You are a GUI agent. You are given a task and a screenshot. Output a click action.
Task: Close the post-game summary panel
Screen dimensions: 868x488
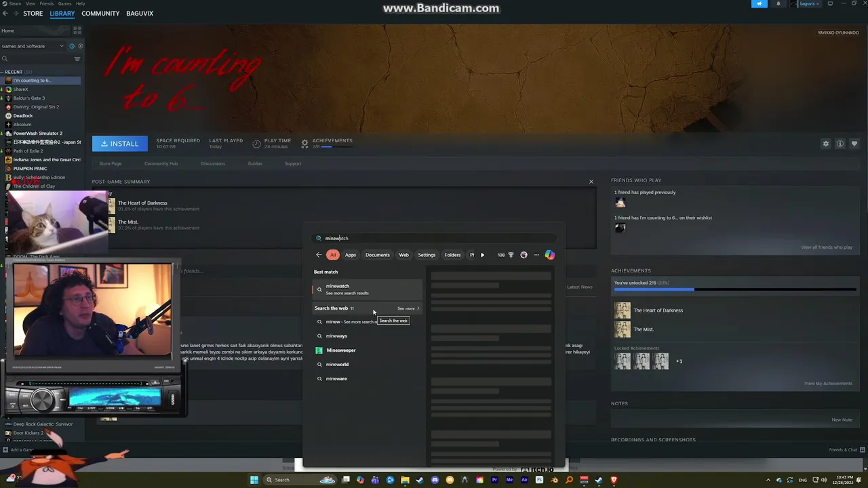click(591, 182)
